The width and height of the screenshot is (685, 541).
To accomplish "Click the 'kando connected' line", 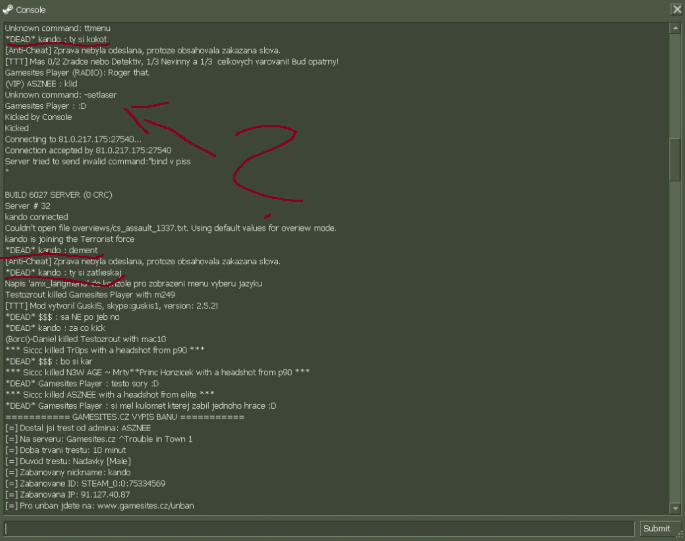I will pyautogui.click(x=37, y=217).
